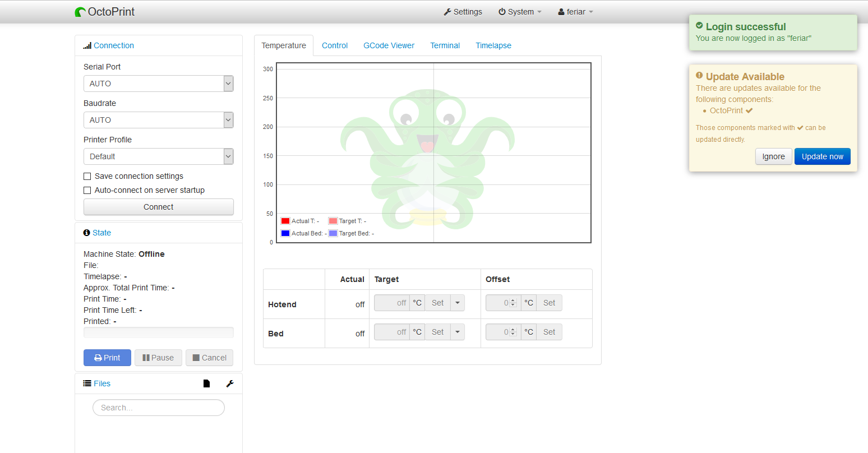Click the user icon beside feriar
868x453 pixels.
pyautogui.click(x=561, y=12)
